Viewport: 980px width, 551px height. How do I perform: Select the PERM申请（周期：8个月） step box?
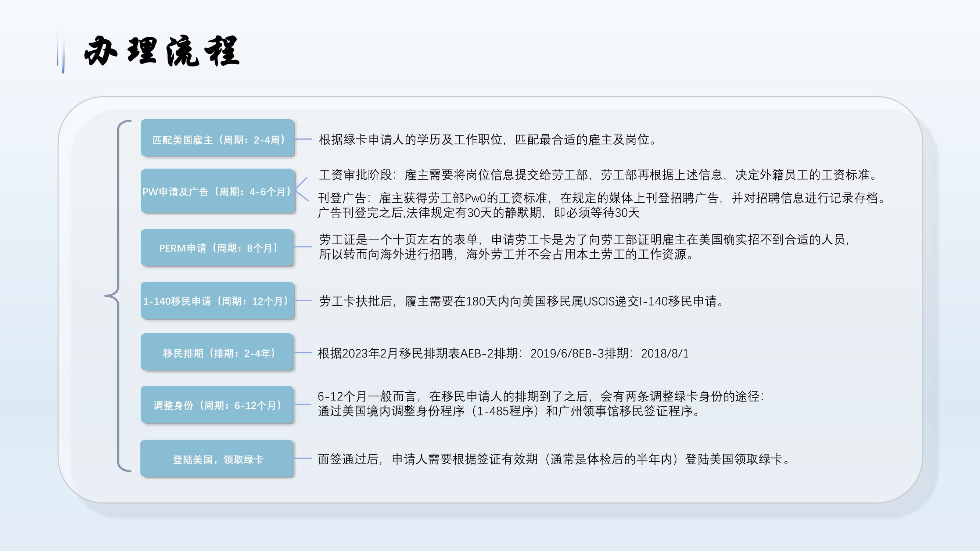[218, 247]
